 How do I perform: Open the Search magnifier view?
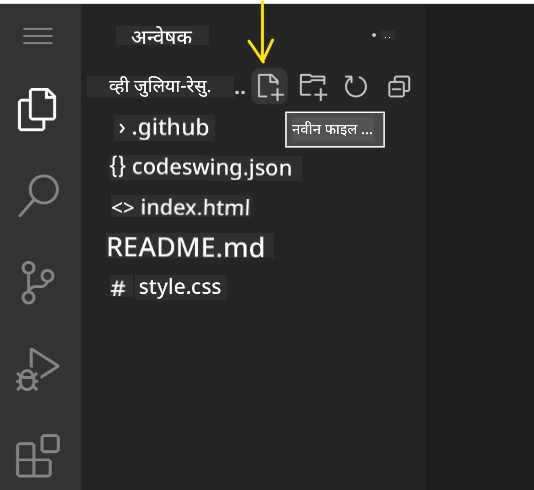(38, 195)
